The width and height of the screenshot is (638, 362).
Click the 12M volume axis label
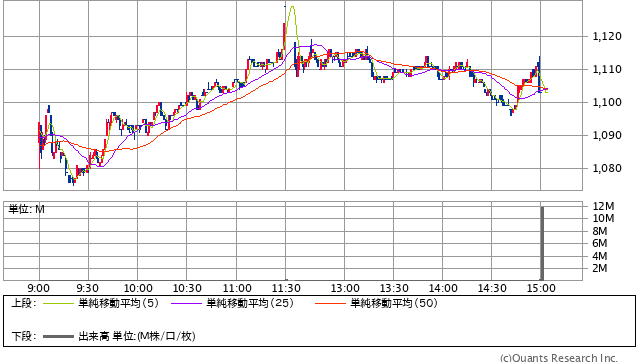tap(603, 206)
